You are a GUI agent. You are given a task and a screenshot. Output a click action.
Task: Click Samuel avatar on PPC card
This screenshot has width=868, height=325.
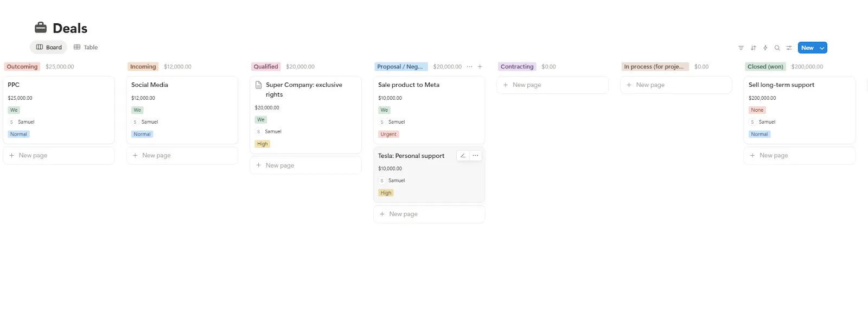pyautogui.click(x=11, y=122)
